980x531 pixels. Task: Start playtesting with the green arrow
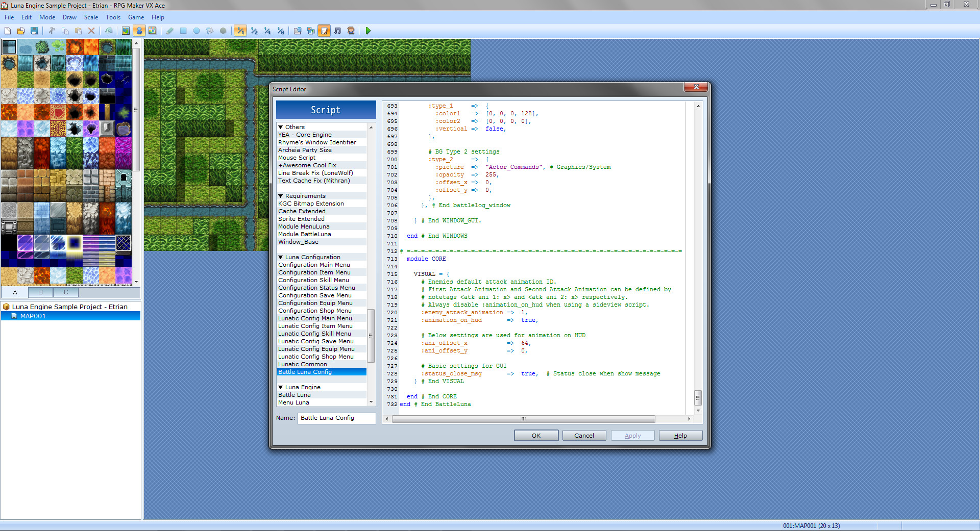369,31
